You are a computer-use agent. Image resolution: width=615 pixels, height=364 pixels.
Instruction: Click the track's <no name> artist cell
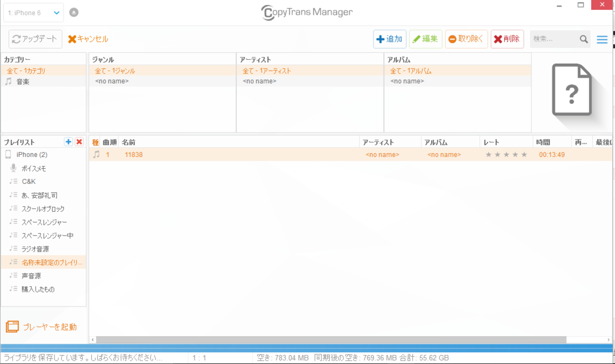click(382, 155)
